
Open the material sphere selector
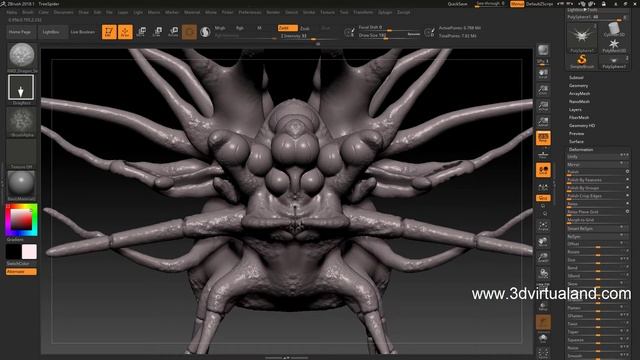[21, 184]
